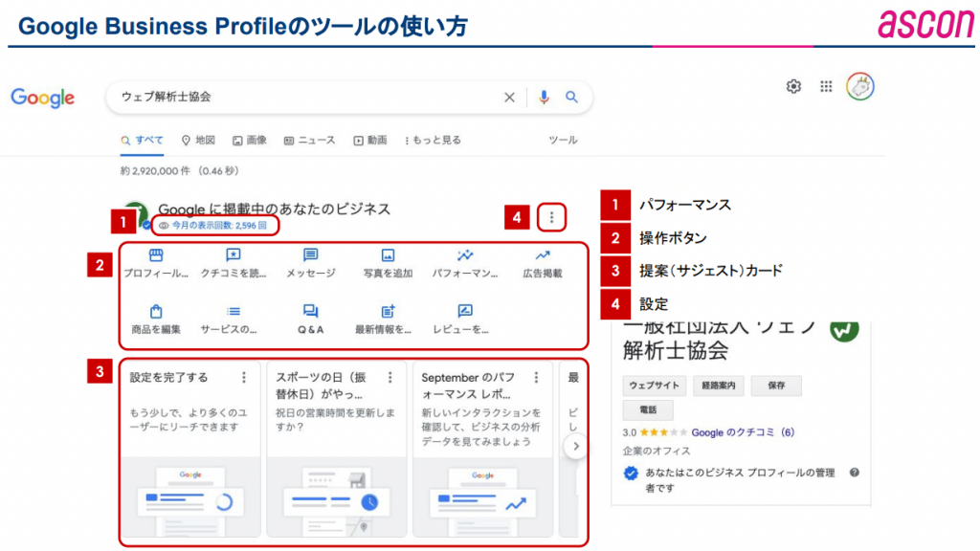Clear the search box with the X icon
The width and height of the screenshot is (980, 551).
(x=509, y=98)
